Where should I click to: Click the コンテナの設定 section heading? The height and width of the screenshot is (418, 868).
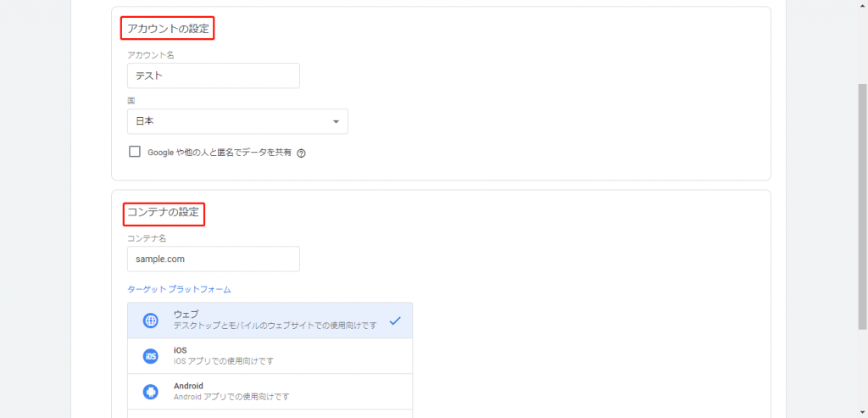pos(164,212)
